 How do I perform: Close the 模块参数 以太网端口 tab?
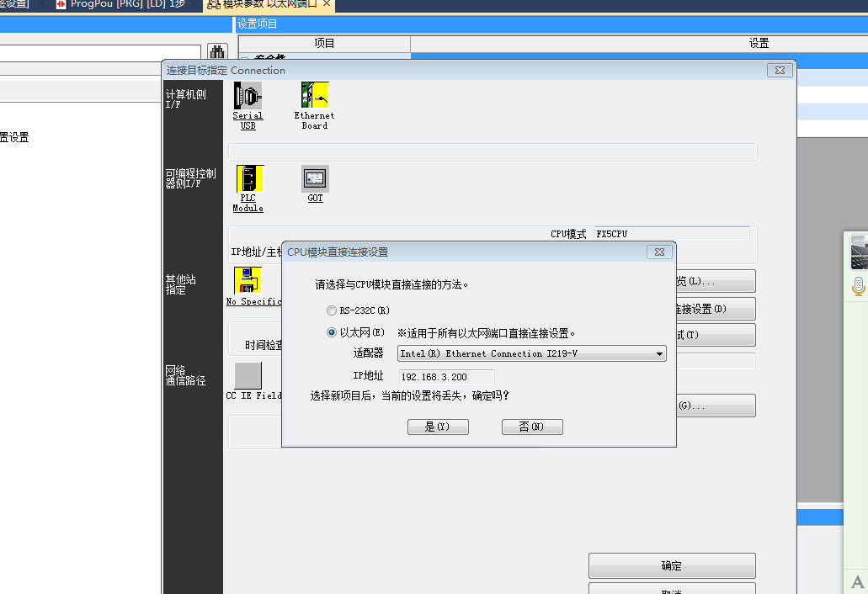coord(327,4)
